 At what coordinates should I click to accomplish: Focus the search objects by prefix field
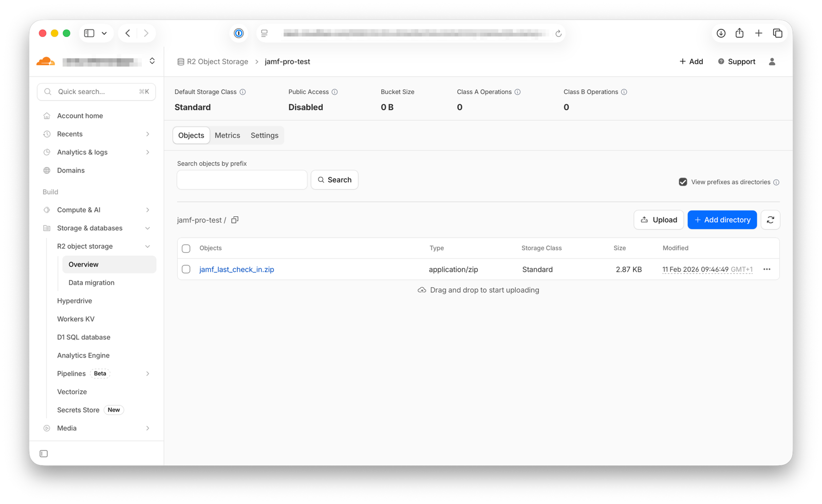242,180
